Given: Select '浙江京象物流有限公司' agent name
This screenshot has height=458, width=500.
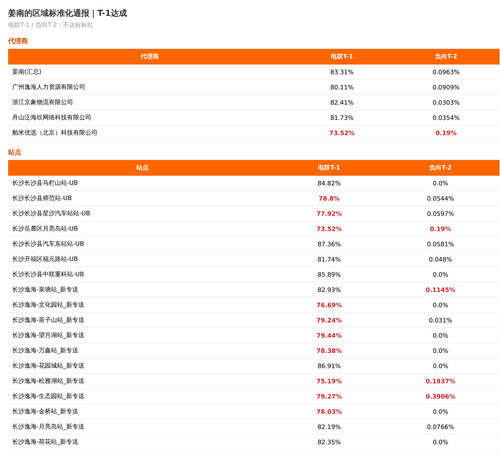Looking at the screenshot, I should [42, 102].
